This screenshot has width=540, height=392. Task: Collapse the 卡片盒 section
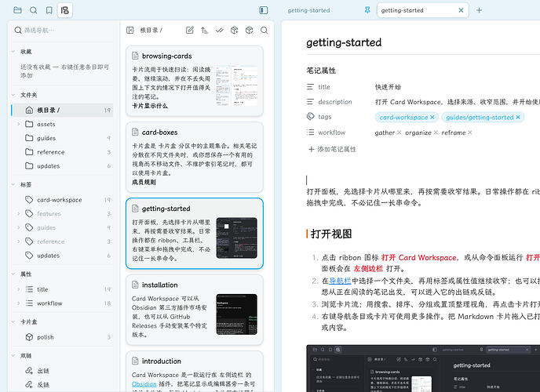click(x=13, y=322)
